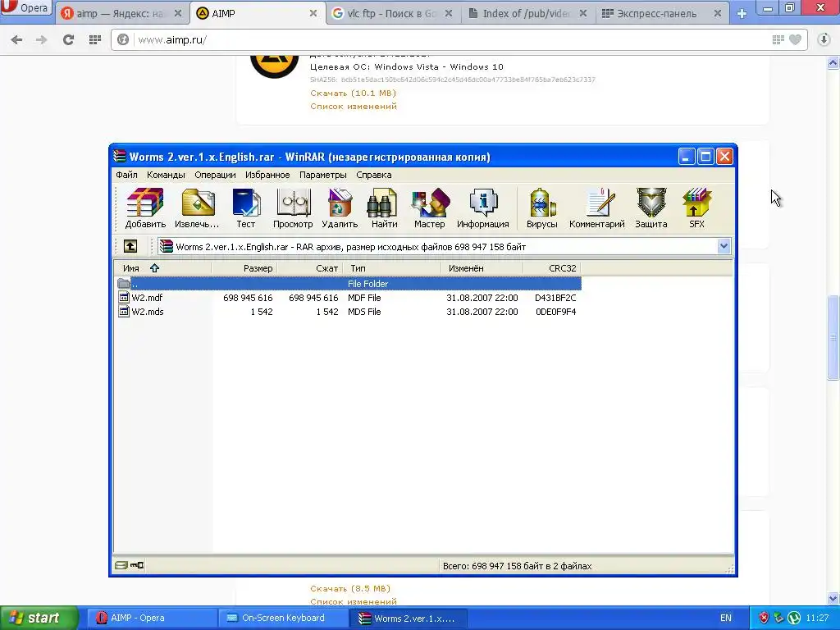
Task: Click the key icon in WinRAR status bar
Action: [x=137, y=565]
